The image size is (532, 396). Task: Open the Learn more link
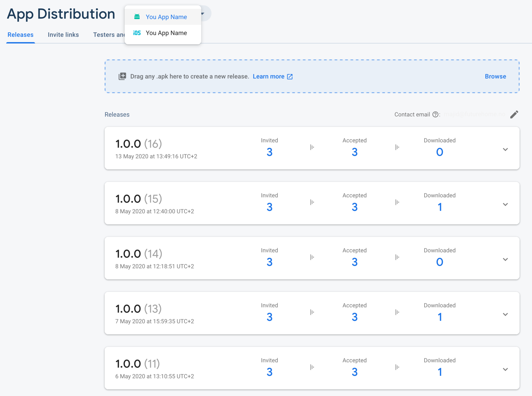(x=269, y=76)
